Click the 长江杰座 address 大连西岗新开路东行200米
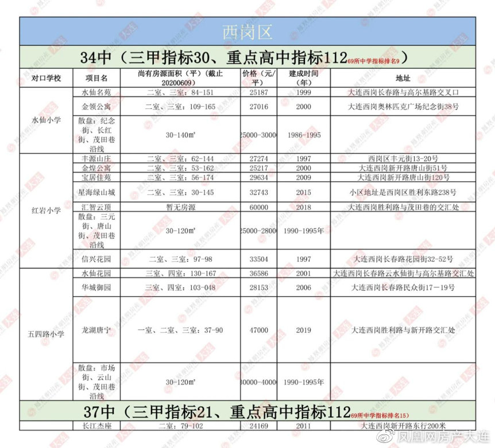 tap(403, 426)
